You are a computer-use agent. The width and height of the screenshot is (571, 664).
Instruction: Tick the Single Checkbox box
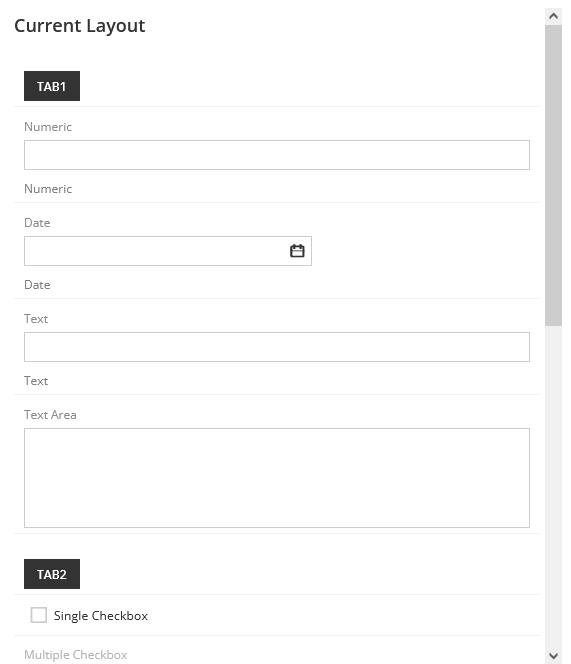pos(39,615)
